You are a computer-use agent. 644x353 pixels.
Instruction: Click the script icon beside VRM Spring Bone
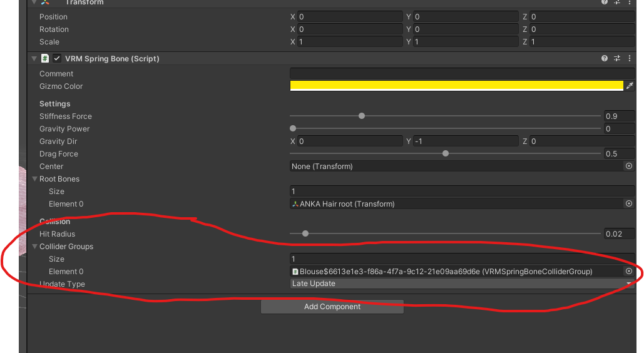(45, 58)
